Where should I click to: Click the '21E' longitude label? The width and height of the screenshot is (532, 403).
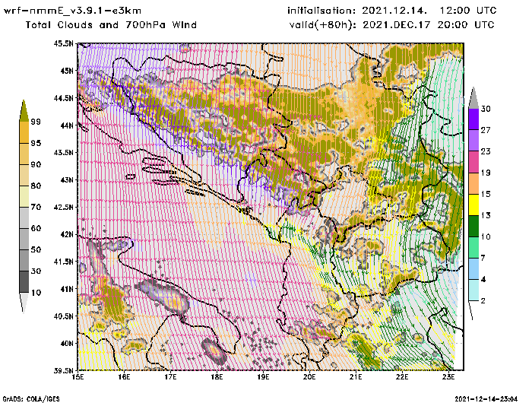pyautogui.click(x=356, y=377)
